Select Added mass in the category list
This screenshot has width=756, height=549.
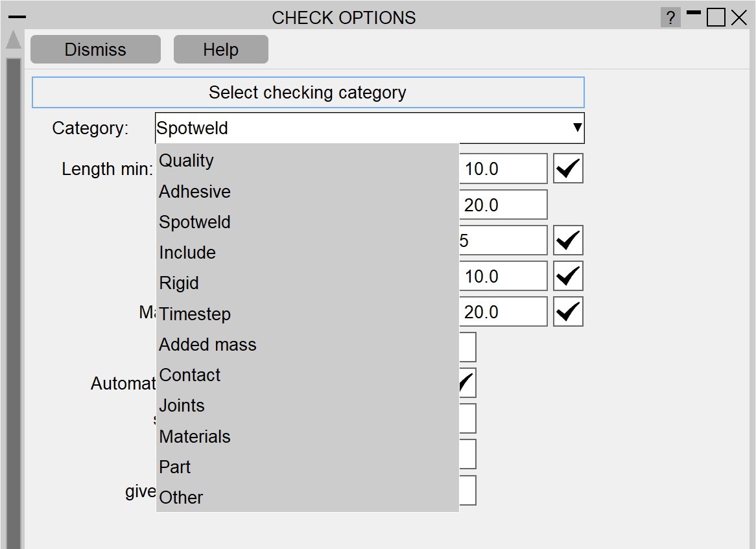pos(307,345)
